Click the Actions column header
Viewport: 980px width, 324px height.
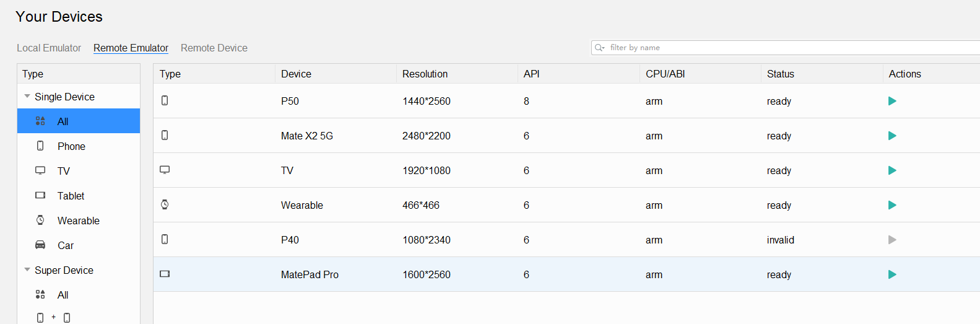(x=904, y=74)
